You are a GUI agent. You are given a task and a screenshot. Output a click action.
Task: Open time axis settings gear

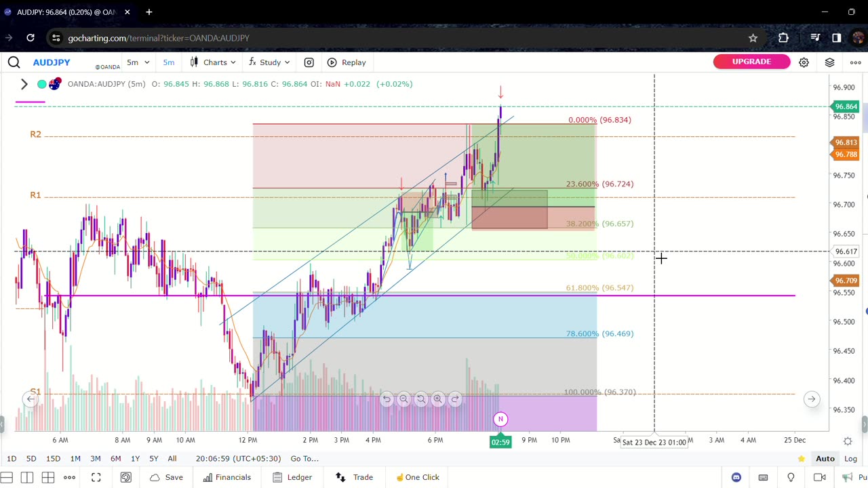click(x=848, y=441)
